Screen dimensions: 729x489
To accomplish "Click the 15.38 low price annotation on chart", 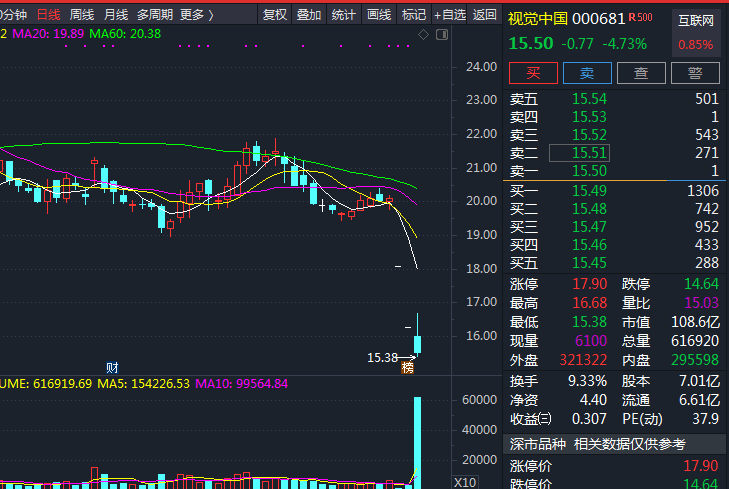I will click(x=382, y=357).
